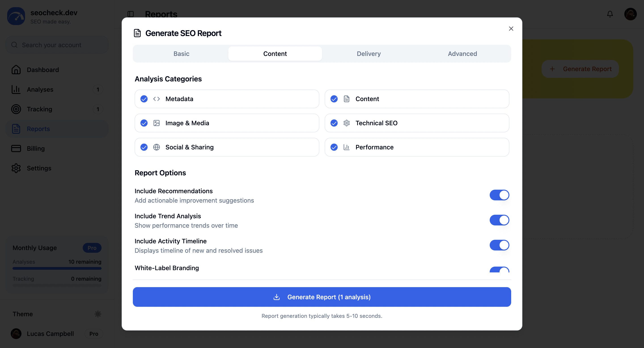Click the Theme label in sidebar

click(x=23, y=314)
